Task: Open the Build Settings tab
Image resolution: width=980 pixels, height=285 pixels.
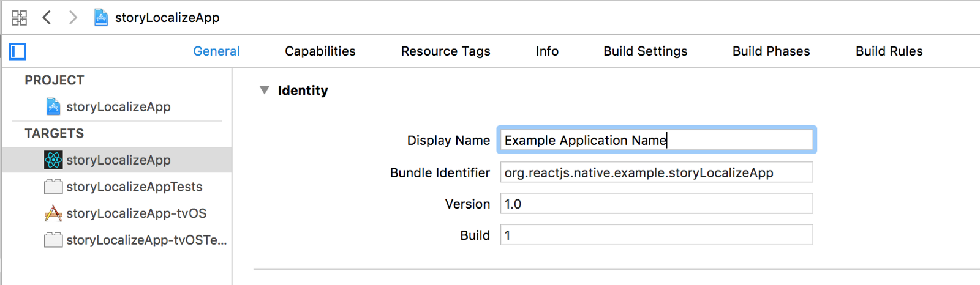Action: (x=645, y=51)
